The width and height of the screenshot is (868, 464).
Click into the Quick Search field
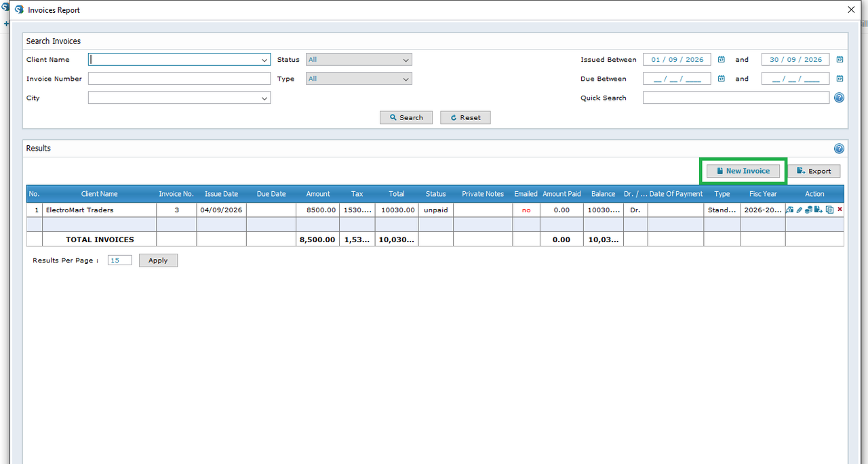pos(736,98)
